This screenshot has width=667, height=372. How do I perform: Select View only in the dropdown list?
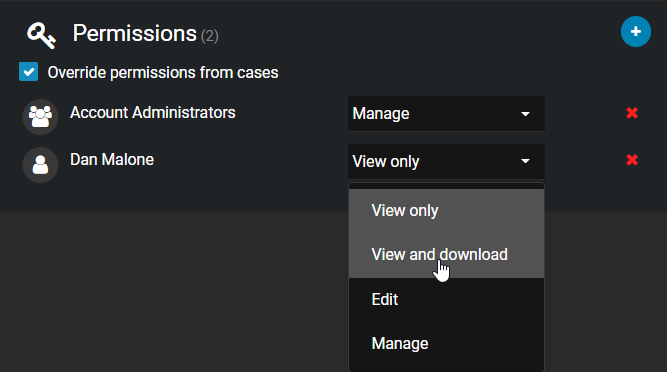pos(446,210)
